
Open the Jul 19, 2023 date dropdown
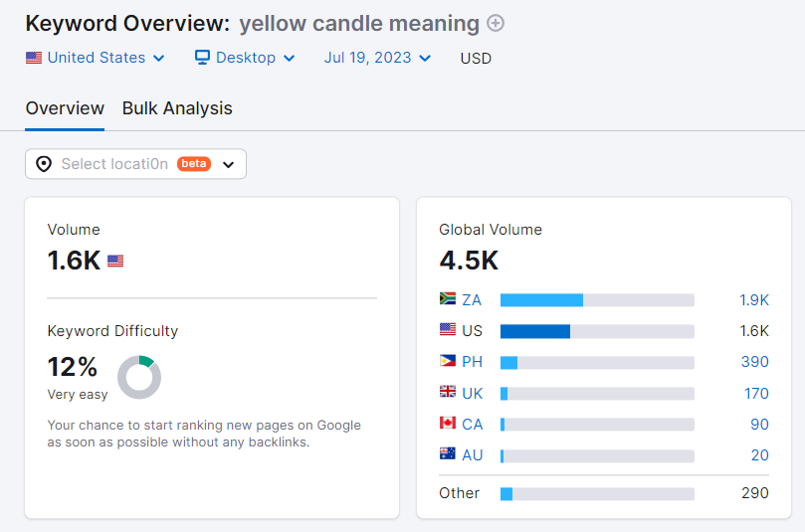(377, 58)
